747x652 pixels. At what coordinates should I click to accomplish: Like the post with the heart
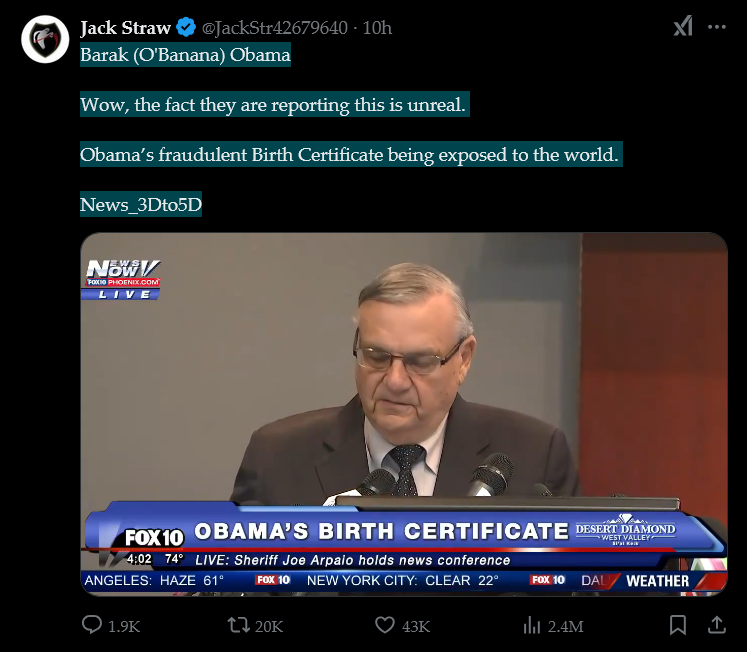385,625
